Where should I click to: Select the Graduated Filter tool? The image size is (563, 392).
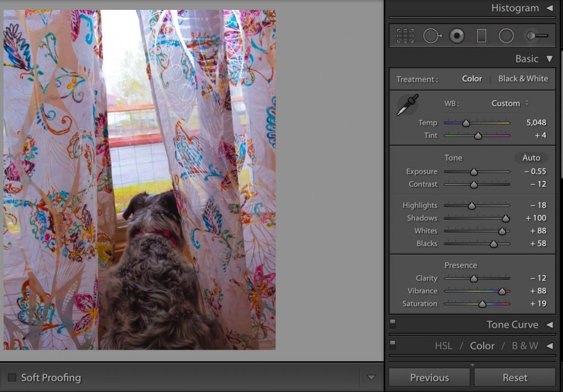[x=482, y=36]
